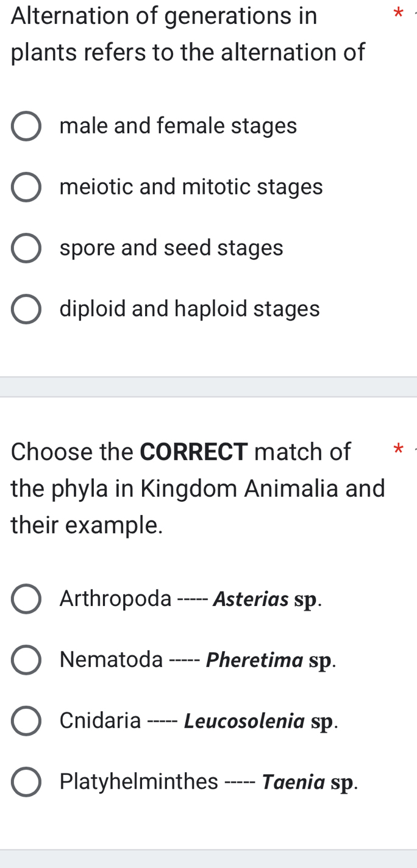Click the divider between the two questions

208,385
